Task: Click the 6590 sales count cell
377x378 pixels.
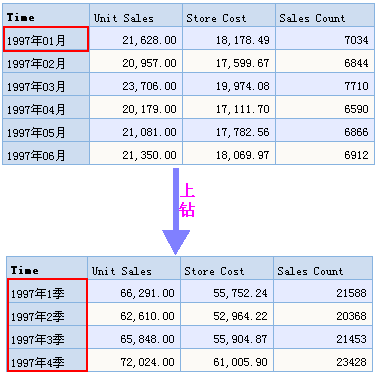Action: [x=325, y=108]
